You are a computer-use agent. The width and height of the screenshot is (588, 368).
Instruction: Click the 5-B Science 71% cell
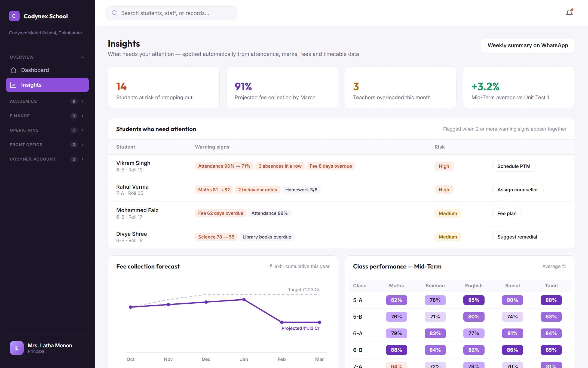tap(435, 317)
